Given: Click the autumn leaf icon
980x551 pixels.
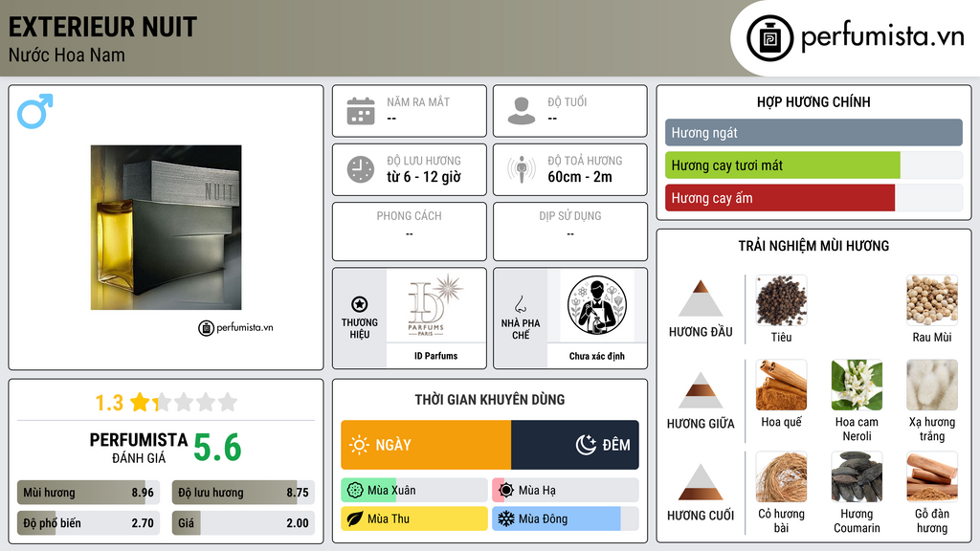Looking at the screenshot, I should click(x=355, y=518).
